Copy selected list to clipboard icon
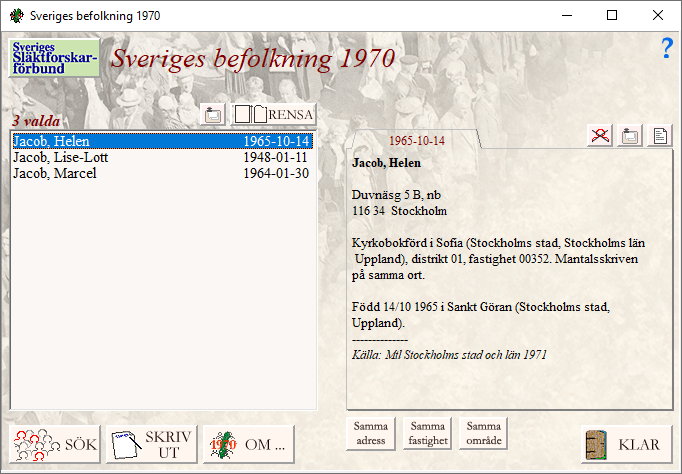 click(x=213, y=115)
